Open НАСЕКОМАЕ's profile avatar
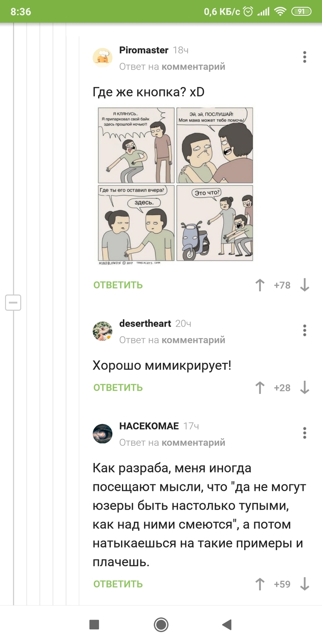 tap(103, 433)
